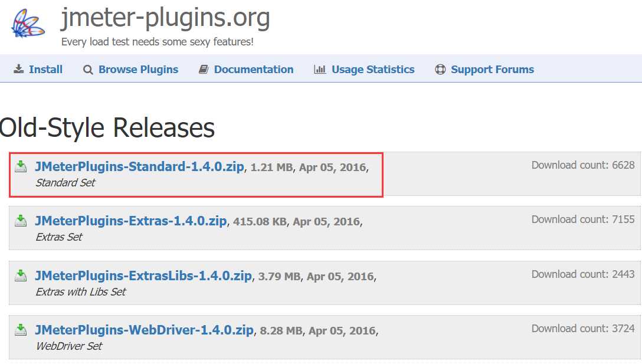Click the jmeter-plugins.org site title
This screenshot has height=364, width=642.
click(165, 18)
